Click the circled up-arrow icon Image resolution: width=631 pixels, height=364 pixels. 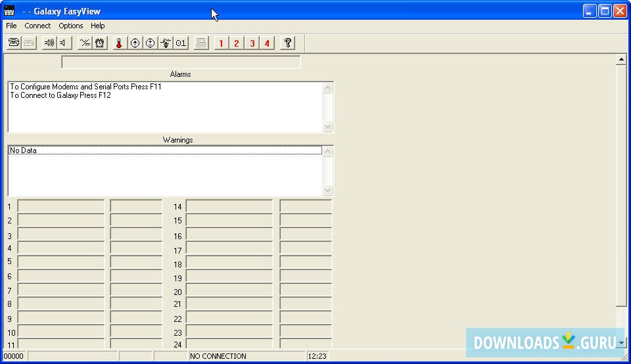[x=135, y=43]
